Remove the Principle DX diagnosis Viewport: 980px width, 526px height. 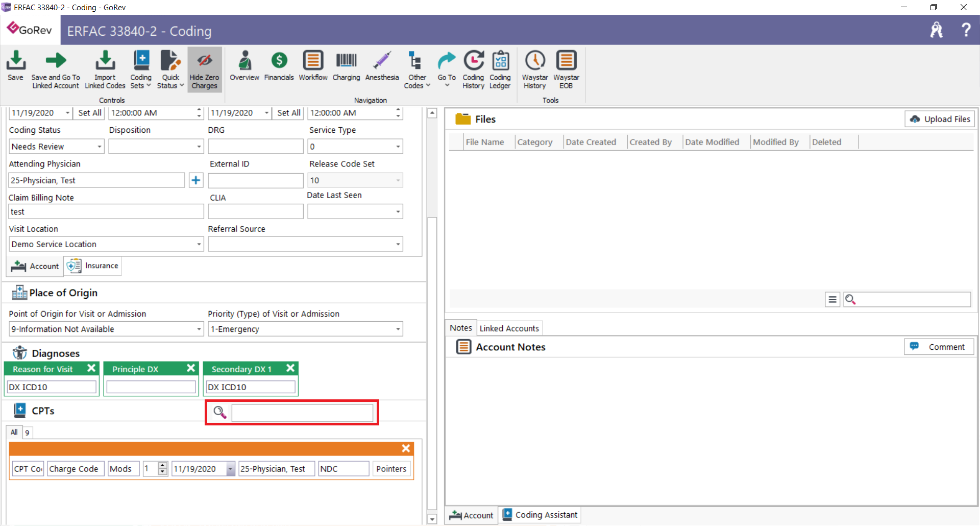[x=191, y=368]
